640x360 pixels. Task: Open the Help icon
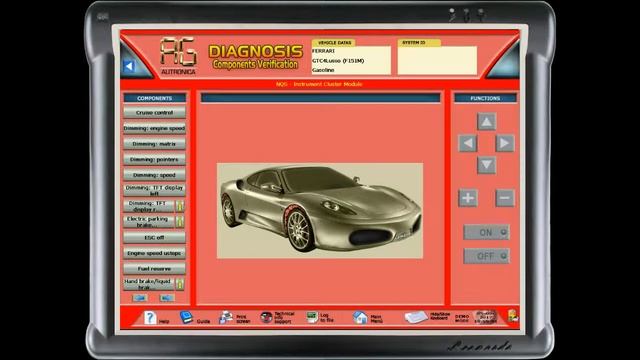[150, 317]
